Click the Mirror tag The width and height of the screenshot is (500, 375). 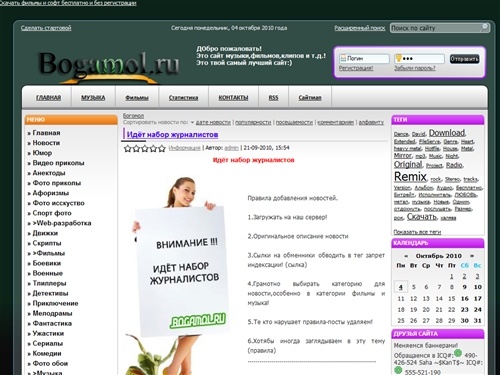pos(403,156)
